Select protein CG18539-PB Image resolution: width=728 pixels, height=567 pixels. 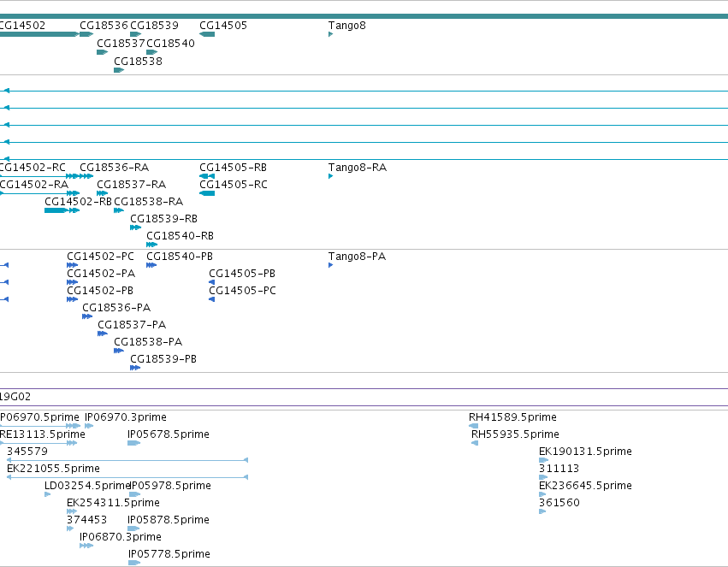pos(163,359)
